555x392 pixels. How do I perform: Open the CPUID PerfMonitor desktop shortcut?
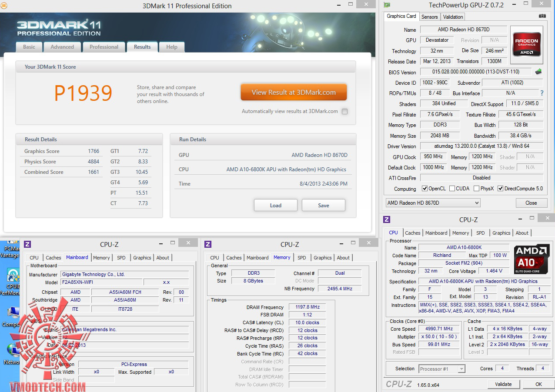point(11,281)
